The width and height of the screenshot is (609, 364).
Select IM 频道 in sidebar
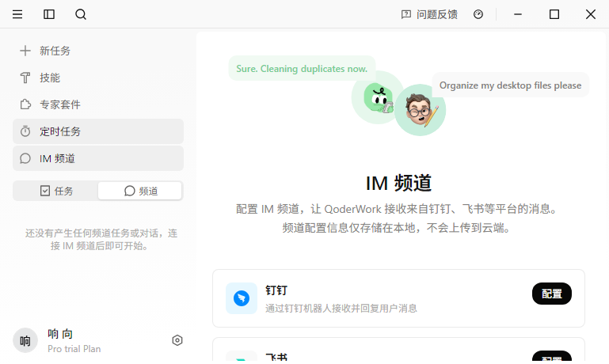click(98, 158)
